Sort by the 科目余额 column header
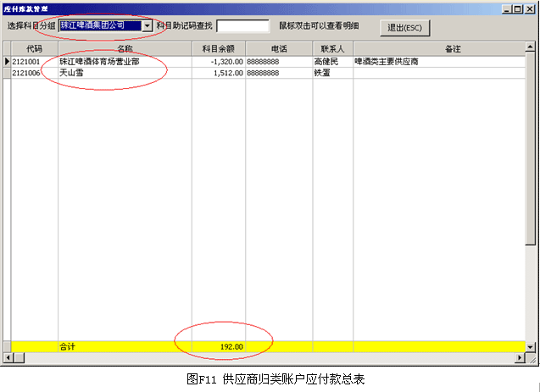The image size is (540, 392). click(218, 49)
